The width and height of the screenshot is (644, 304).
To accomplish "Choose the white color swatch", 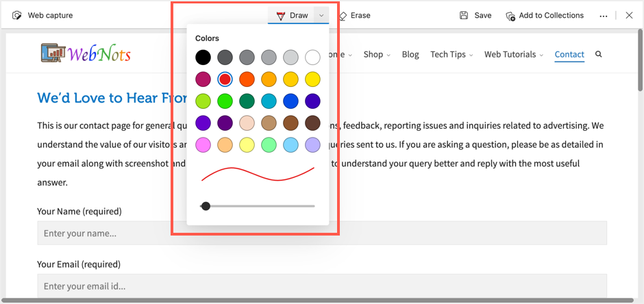I will click(x=312, y=58).
